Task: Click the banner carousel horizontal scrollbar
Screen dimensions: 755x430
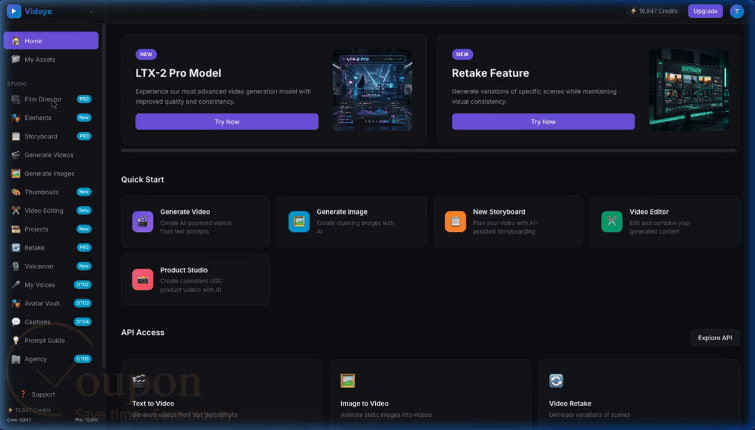Action: [x=428, y=151]
